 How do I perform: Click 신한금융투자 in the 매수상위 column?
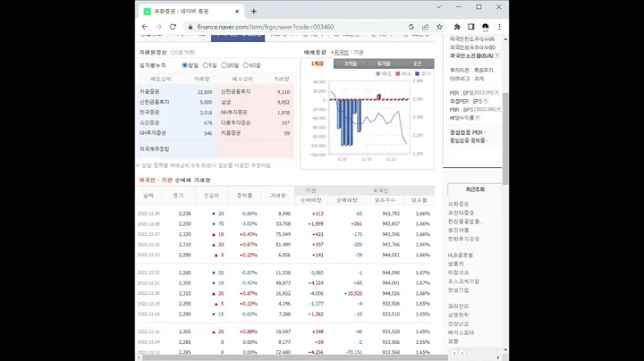pos(236,91)
